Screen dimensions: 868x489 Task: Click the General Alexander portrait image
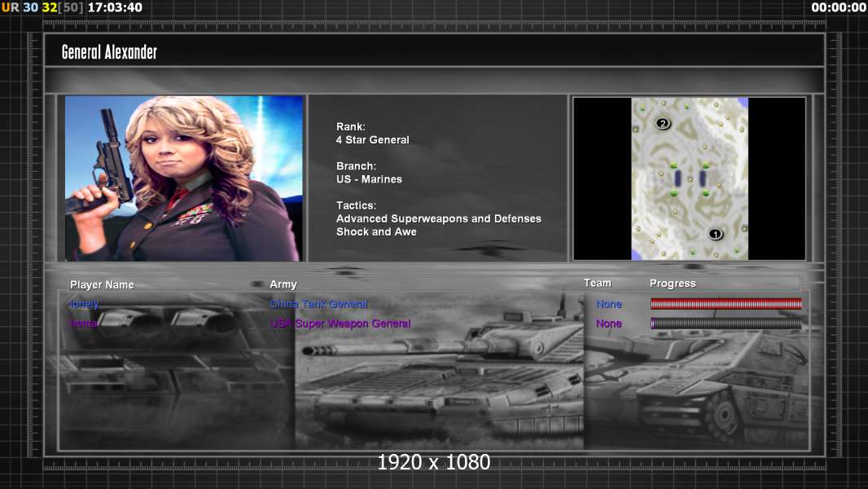pos(184,178)
